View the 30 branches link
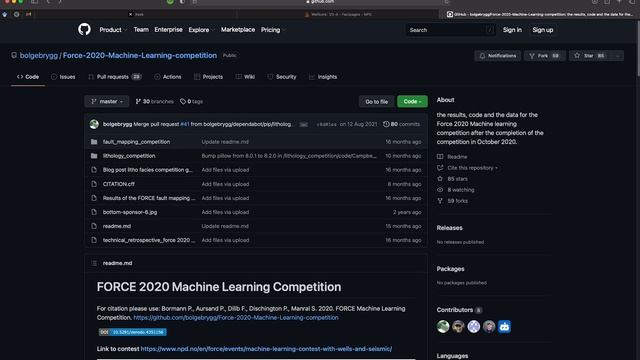The height and width of the screenshot is (360, 640). (x=154, y=101)
